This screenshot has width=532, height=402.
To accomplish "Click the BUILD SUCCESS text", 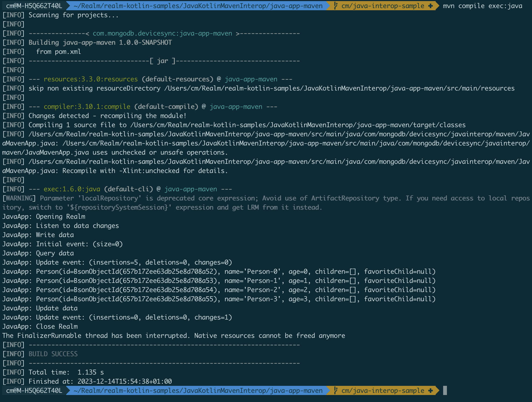I will pos(53,354).
